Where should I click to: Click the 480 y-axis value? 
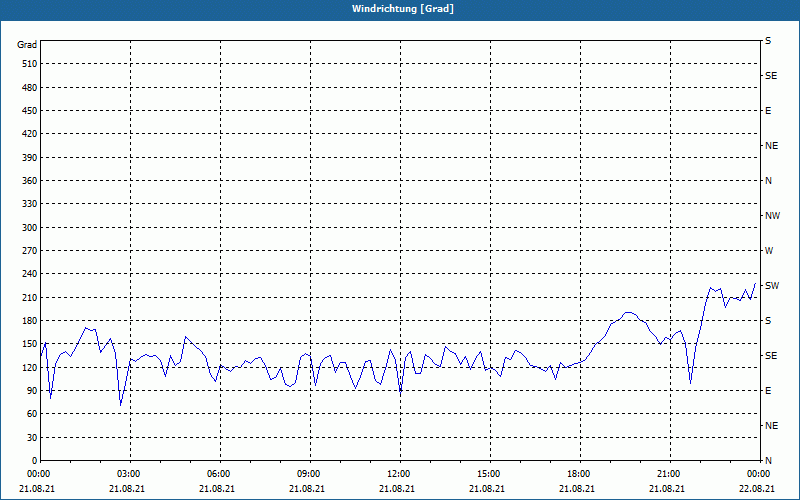point(30,88)
